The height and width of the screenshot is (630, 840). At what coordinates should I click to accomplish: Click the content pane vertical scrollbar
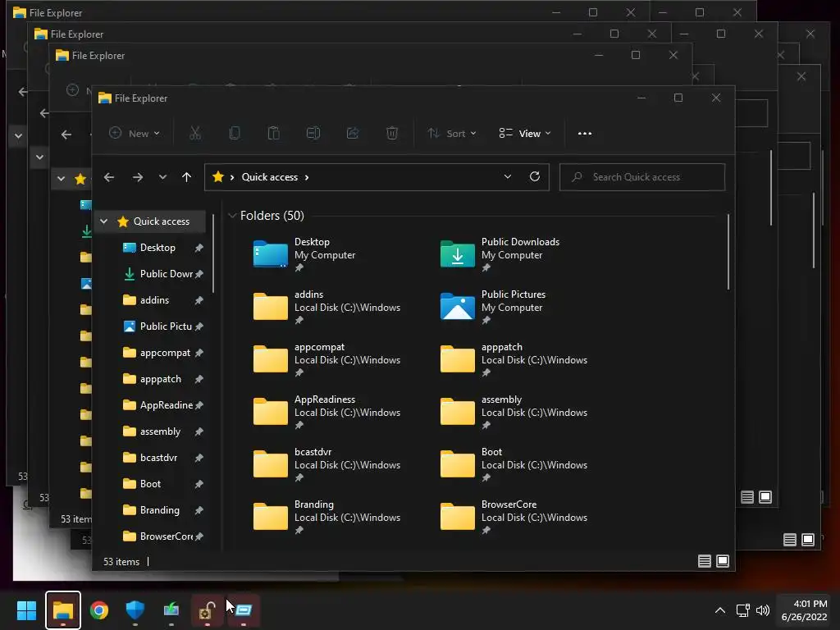728,252
